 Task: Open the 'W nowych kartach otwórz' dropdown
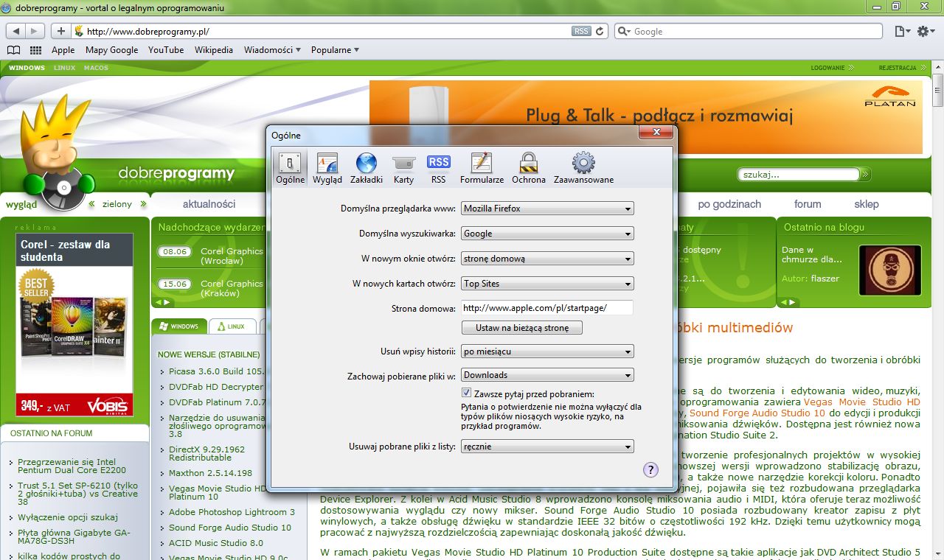(547, 284)
